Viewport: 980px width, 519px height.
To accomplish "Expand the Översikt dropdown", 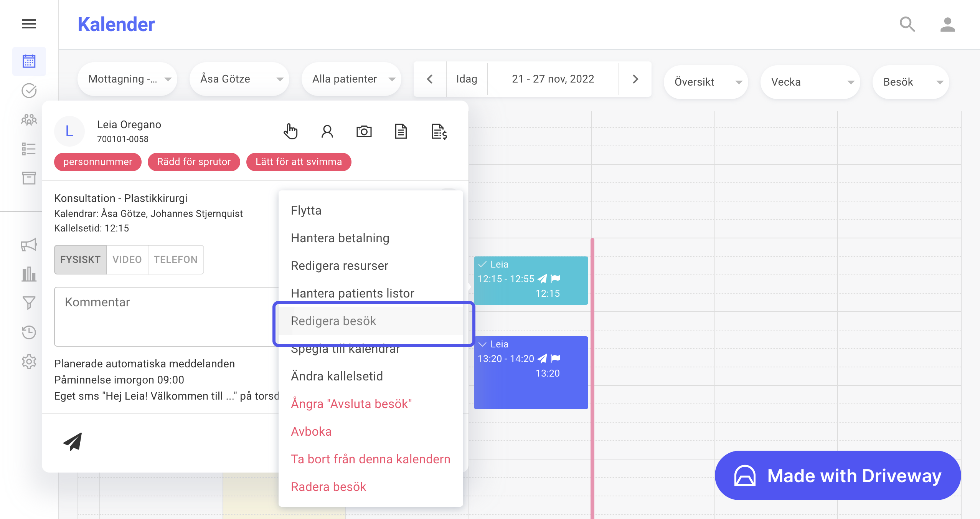I will 706,82.
